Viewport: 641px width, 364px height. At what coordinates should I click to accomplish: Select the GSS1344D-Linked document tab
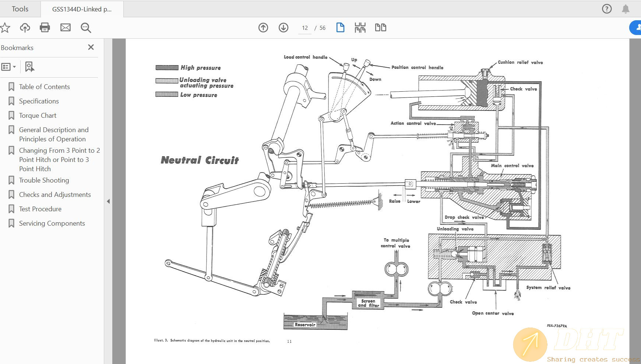point(82,9)
